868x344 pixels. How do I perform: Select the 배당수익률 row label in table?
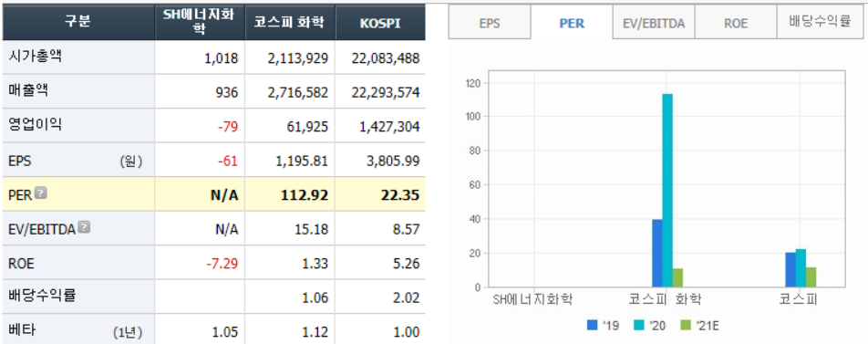point(42,297)
